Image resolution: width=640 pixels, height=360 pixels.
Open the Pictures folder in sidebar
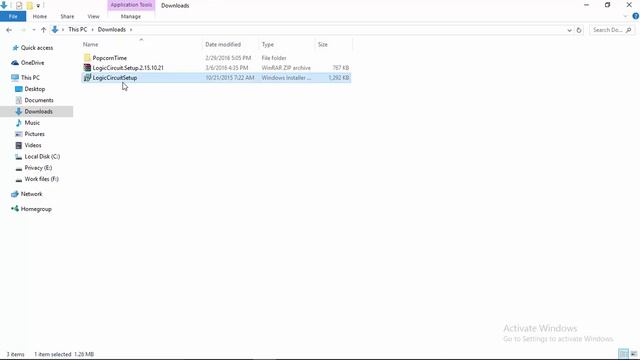pyautogui.click(x=34, y=134)
